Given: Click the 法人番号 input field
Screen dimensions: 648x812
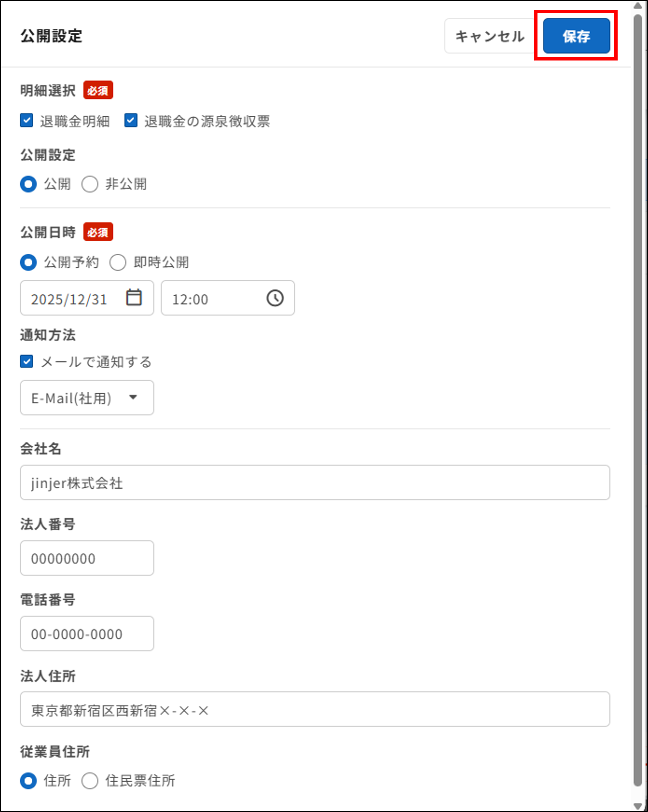Looking at the screenshot, I should click(87, 558).
